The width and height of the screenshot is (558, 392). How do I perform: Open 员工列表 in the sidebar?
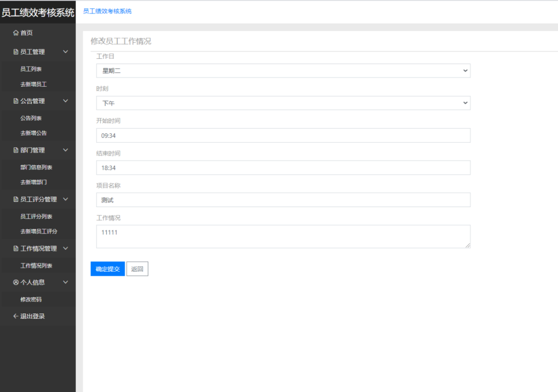[31, 69]
